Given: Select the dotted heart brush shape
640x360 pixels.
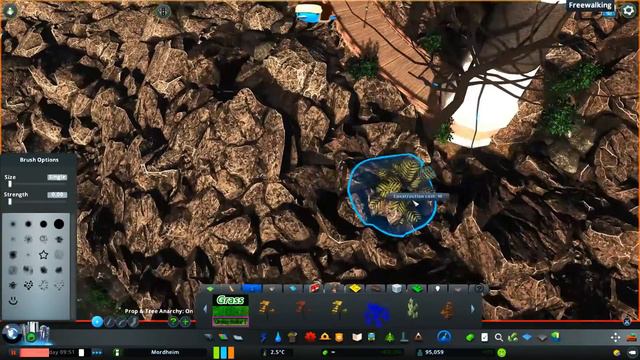Looking at the screenshot, I should (x=28, y=285).
